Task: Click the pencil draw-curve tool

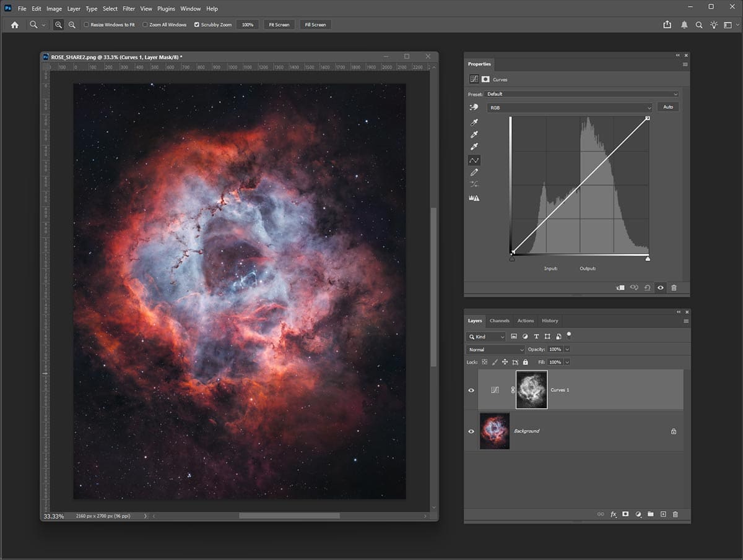Action: (474, 172)
